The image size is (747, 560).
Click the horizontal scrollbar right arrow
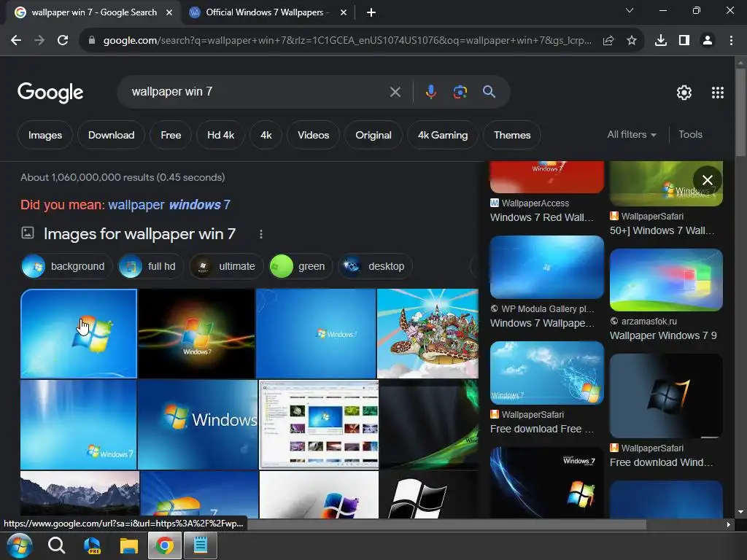pyautogui.click(x=728, y=524)
